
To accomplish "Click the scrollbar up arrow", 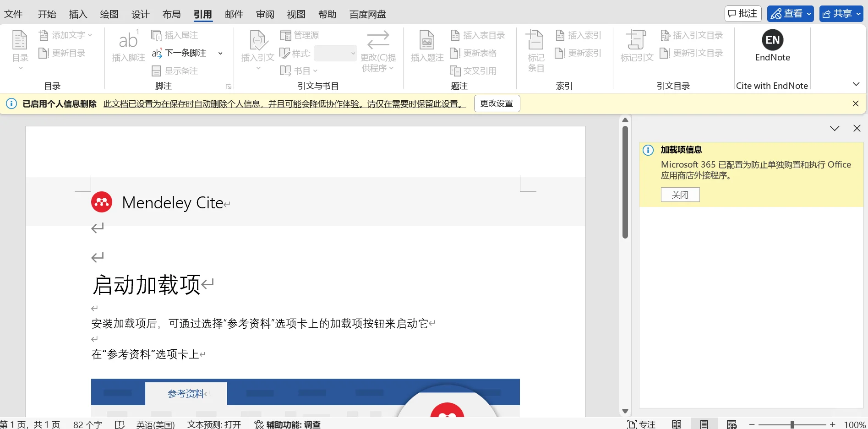I will [x=625, y=120].
